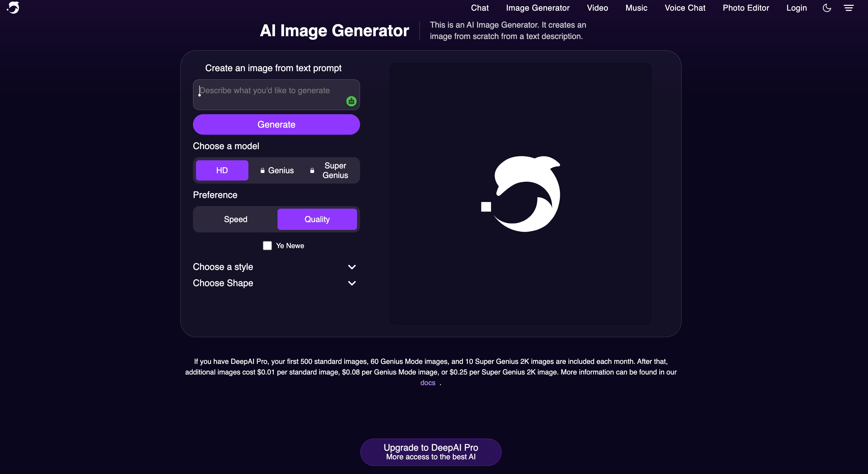
Task: Click the 'Choose a model' label
Action: (x=226, y=146)
